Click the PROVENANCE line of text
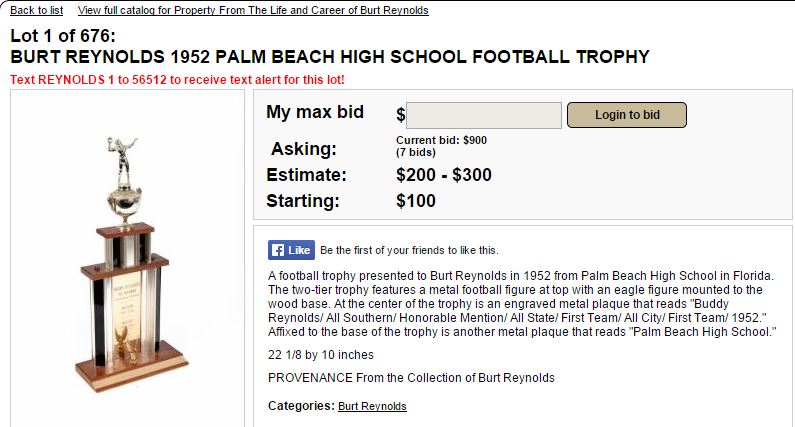795x427 pixels. 411,377
